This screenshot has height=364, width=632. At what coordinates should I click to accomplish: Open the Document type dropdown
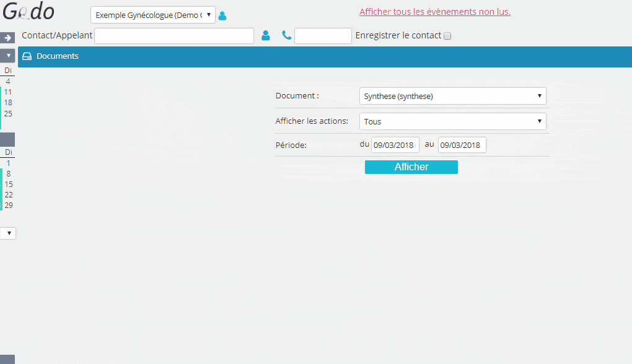pos(453,96)
